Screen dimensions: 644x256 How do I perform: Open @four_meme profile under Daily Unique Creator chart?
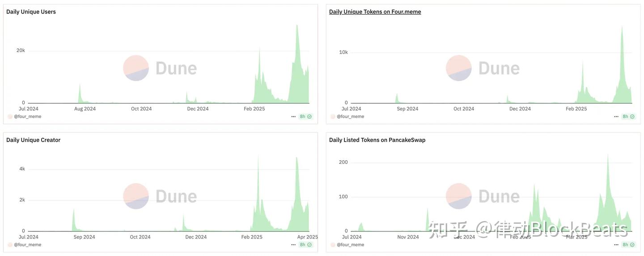pyautogui.click(x=27, y=245)
